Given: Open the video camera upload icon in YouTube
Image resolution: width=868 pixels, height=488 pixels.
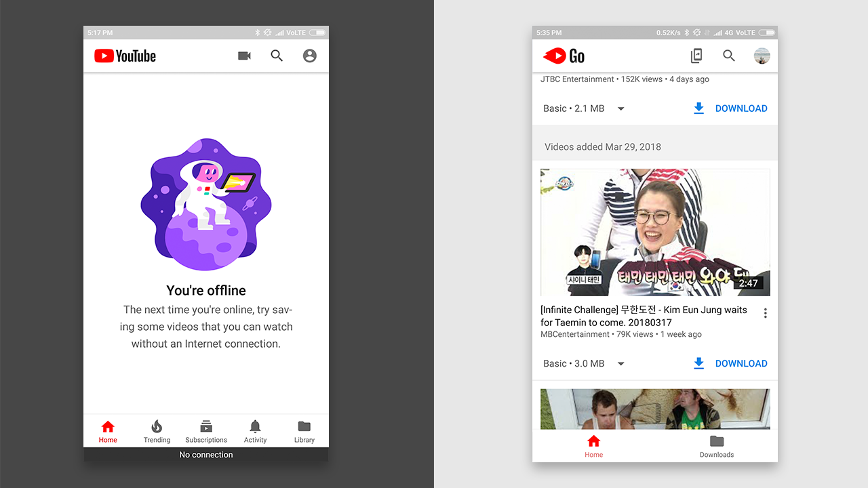Looking at the screenshot, I should 244,56.
